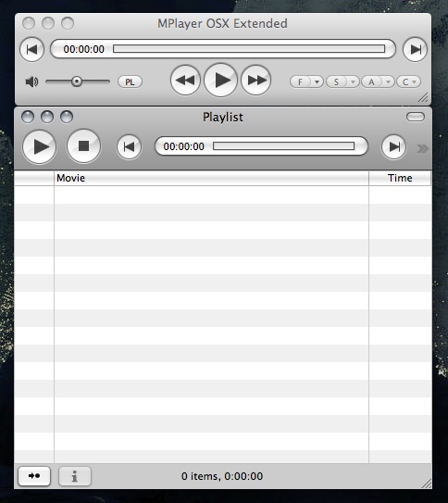This screenshot has height=503, width=448.
Task: Click the MPlayer window seek bar
Action: pyautogui.click(x=249, y=49)
